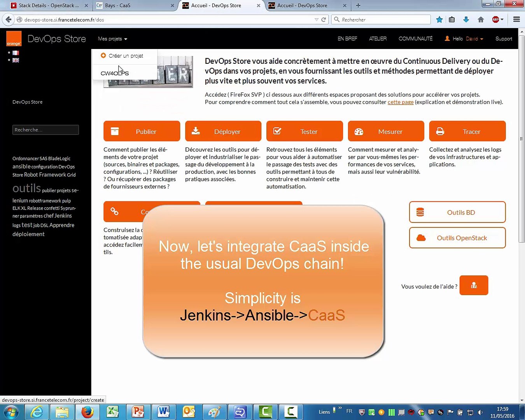The width and height of the screenshot is (525, 420).
Task: Go to the Firefox home page icon
Action: (481, 19)
